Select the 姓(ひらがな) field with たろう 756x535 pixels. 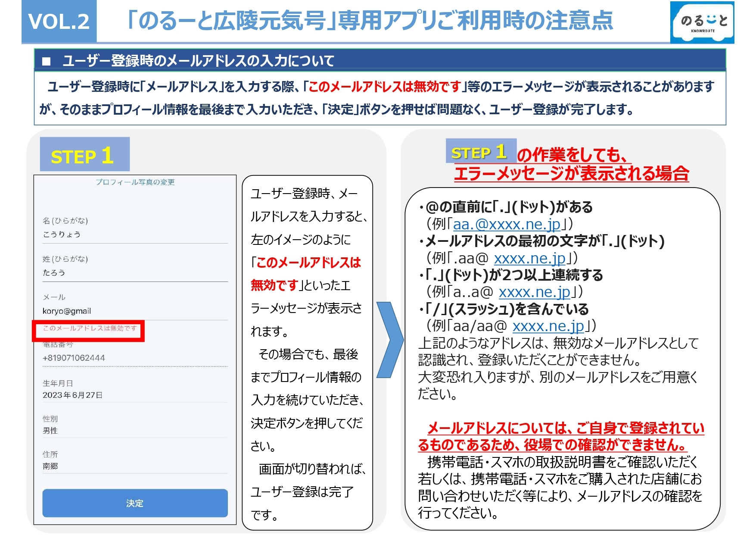[135, 267]
